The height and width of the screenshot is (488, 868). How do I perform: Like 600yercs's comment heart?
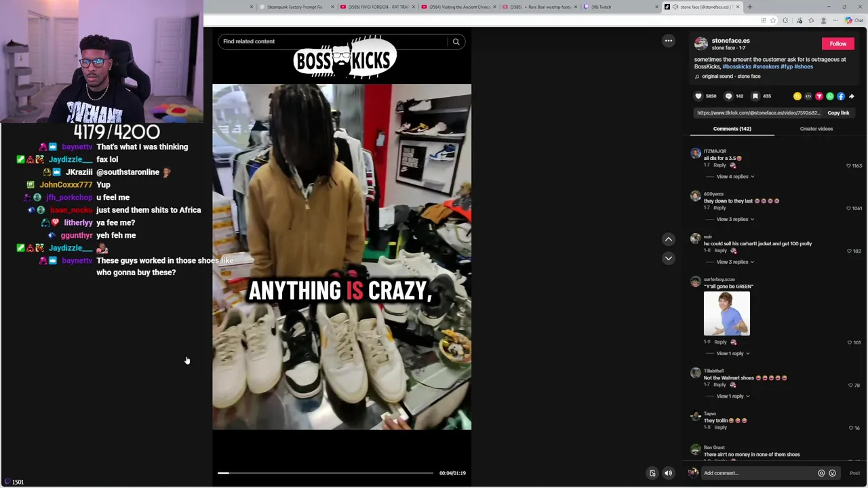(848, 208)
